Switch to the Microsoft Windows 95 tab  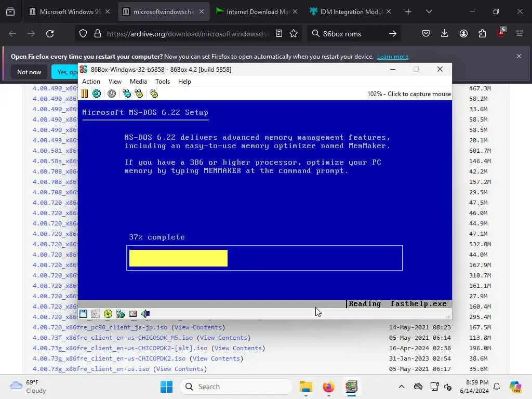pos(69,12)
